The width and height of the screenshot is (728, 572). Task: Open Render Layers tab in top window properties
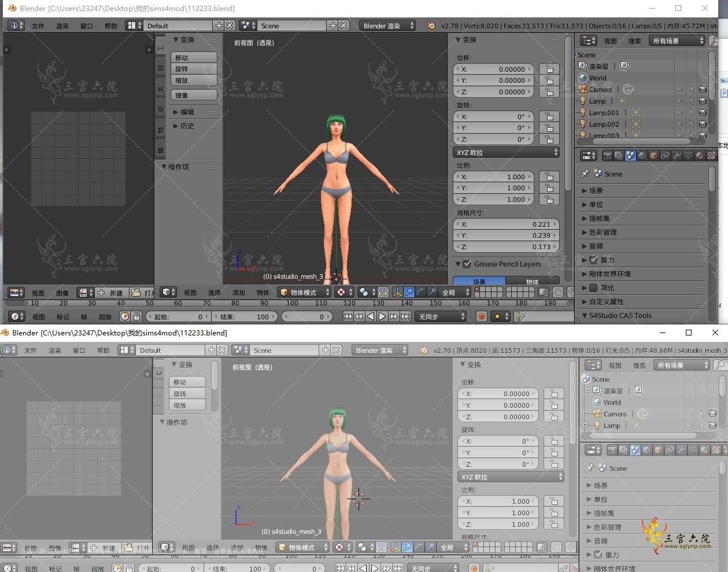click(619, 156)
